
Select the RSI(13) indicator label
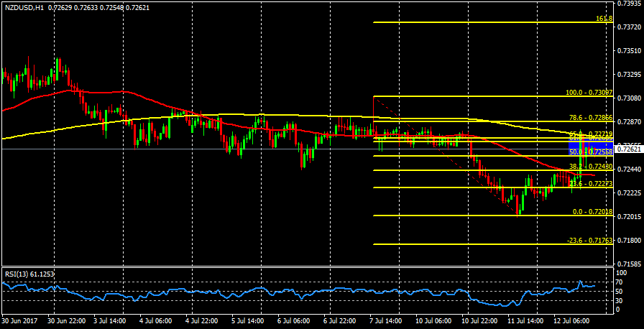tap(28, 274)
